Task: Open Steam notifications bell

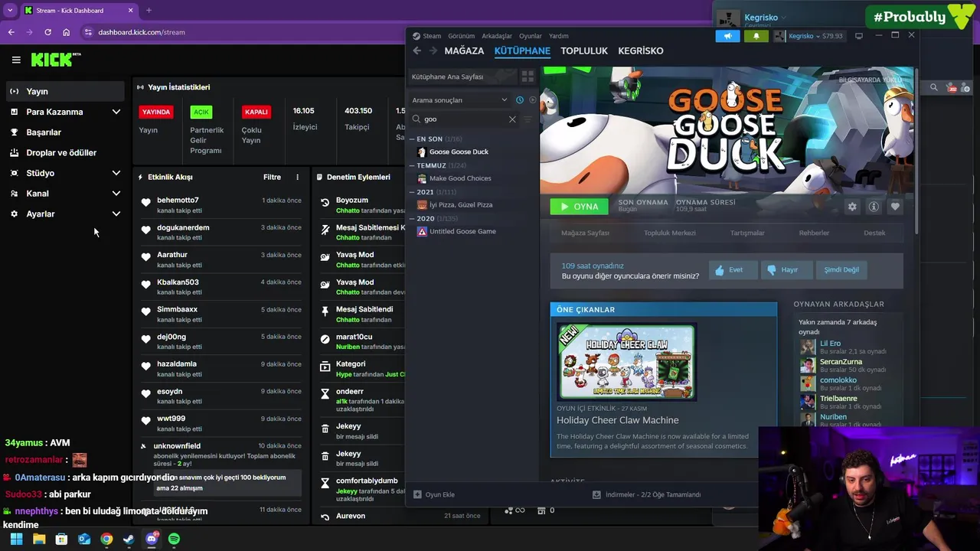Action: point(756,36)
